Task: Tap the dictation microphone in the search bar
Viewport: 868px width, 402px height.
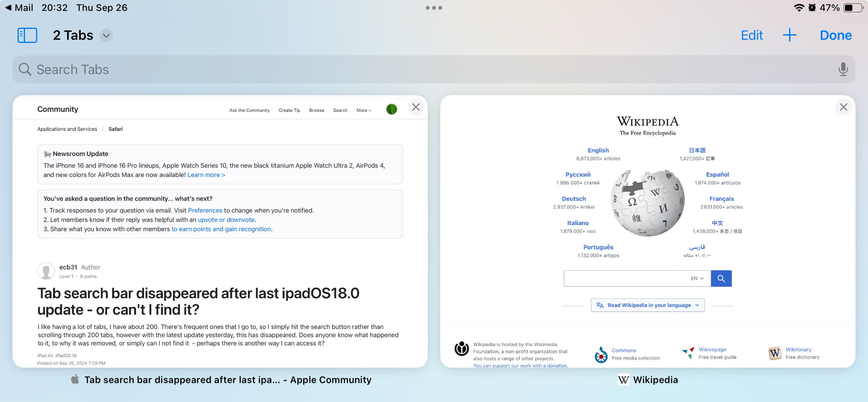Action: pyautogui.click(x=843, y=69)
